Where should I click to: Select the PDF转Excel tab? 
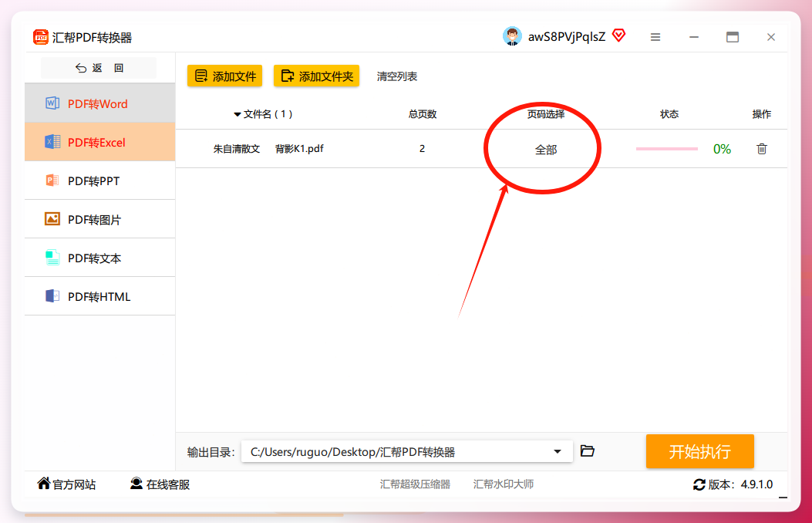tap(100, 142)
